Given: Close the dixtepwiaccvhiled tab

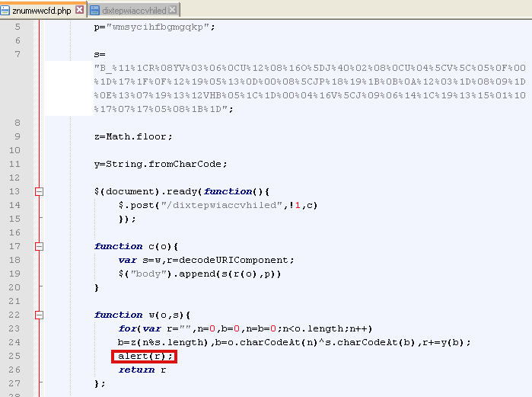Looking at the screenshot, I should tap(174, 10).
